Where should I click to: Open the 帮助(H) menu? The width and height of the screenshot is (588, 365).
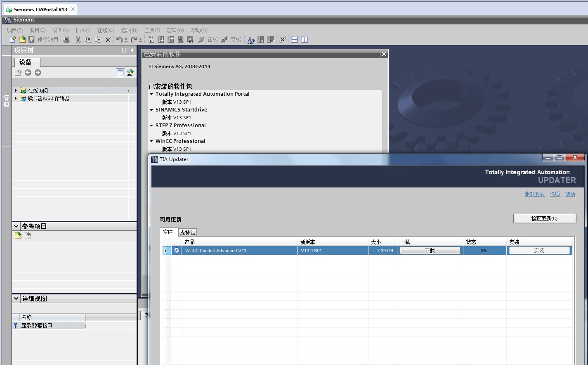[199, 30]
